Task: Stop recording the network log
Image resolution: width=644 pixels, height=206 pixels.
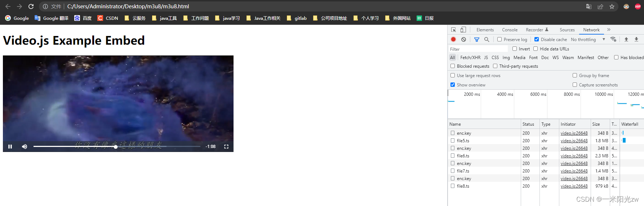Action: (453, 39)
